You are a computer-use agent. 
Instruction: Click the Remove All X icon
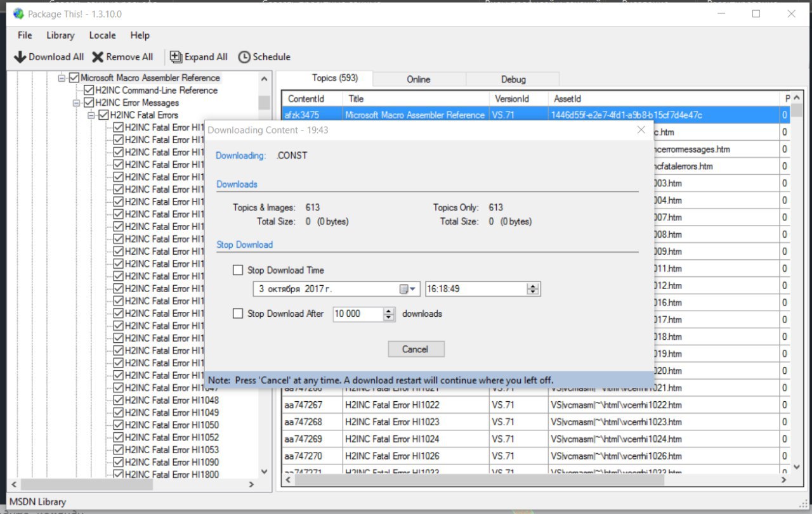(98, 57)
